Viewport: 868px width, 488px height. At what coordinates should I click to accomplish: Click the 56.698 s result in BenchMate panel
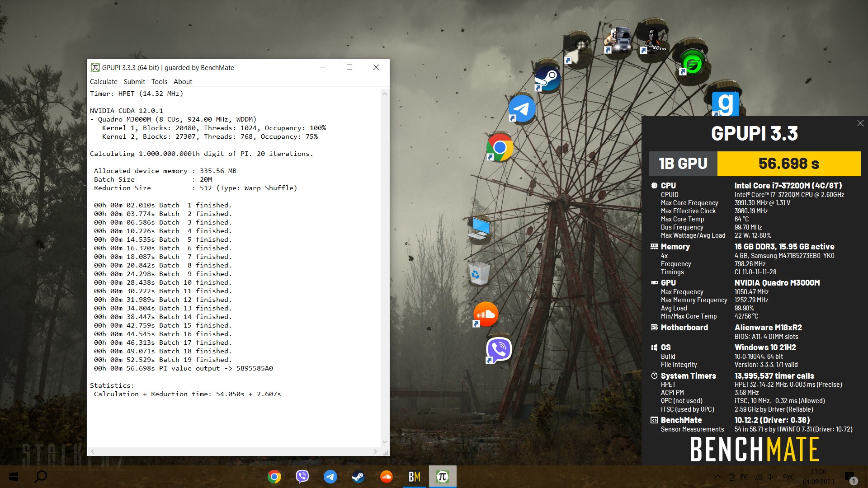coord(789,164)
